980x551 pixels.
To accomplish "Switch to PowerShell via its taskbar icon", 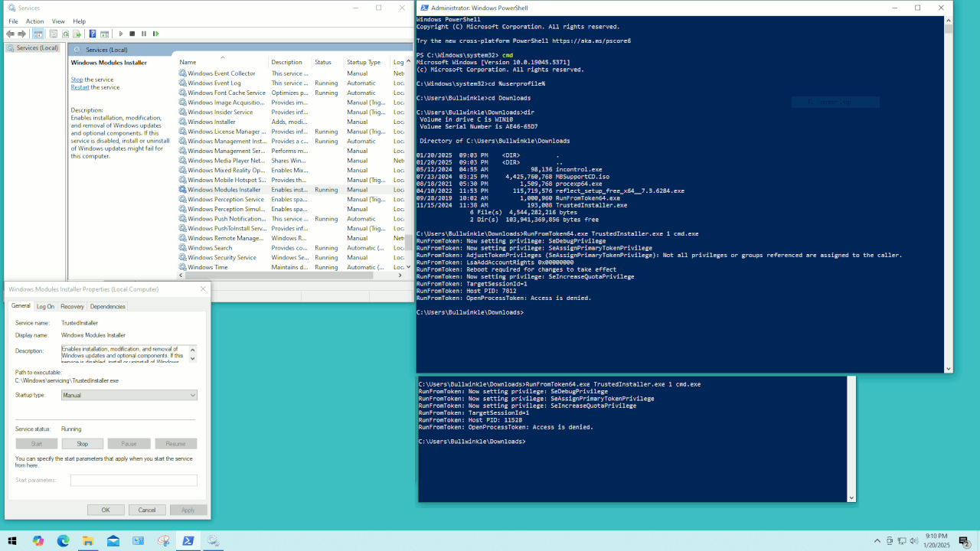I will (x=188, y=541).
